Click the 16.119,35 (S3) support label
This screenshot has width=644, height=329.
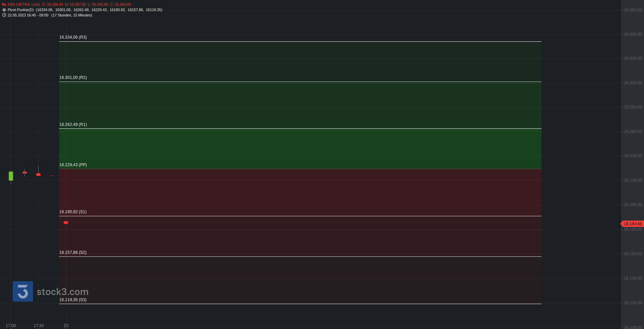(73, 300)
